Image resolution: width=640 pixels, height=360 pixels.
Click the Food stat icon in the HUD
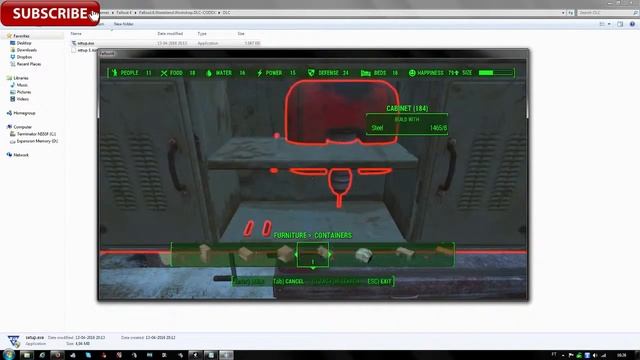(164, 73)
